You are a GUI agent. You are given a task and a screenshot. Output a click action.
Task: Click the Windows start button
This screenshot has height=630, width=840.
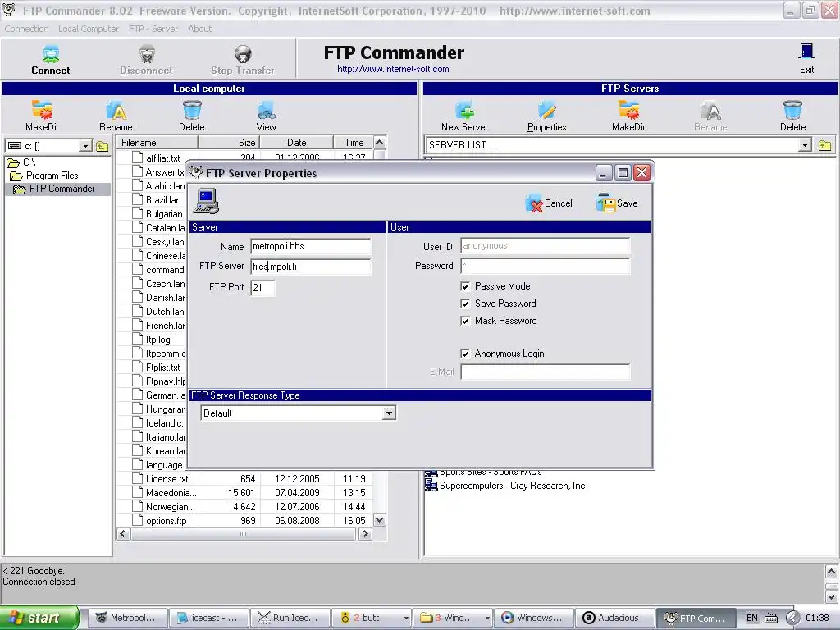(x=39, y=618)
